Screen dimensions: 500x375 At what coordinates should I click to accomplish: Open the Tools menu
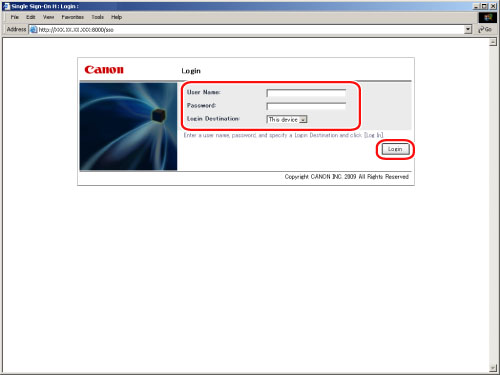98,17
